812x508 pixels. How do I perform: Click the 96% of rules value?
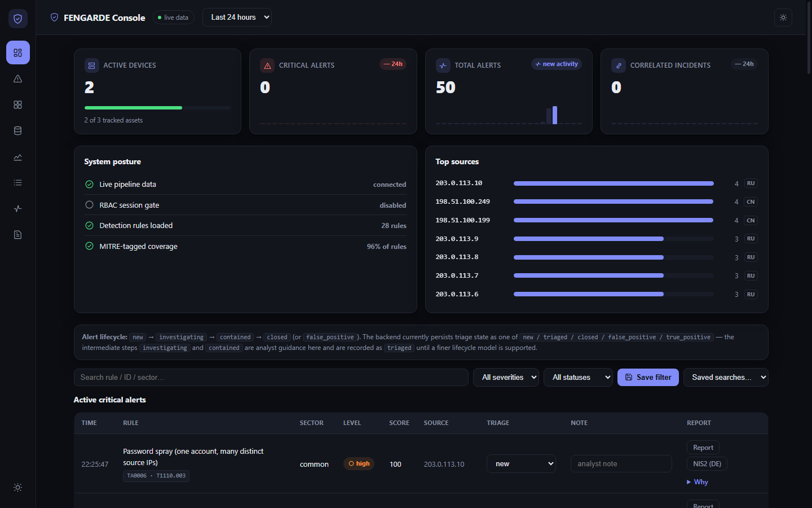click(x=387, y=247)
